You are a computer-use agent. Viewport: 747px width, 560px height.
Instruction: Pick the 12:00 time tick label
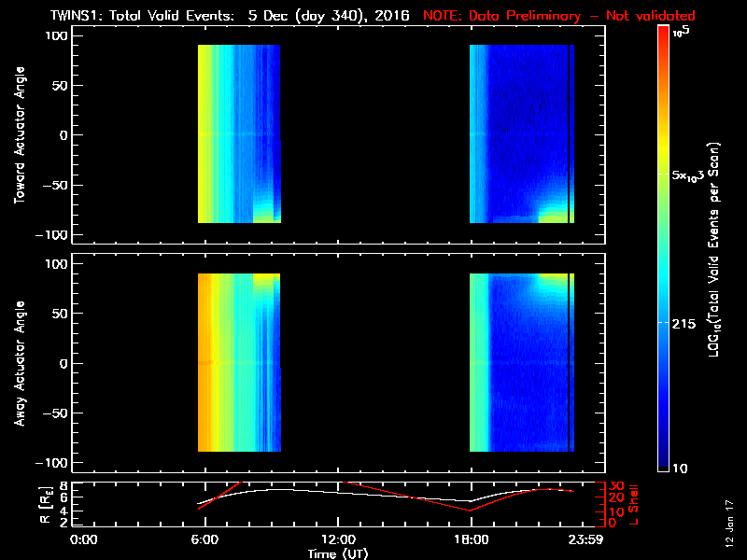pos(337,539)
